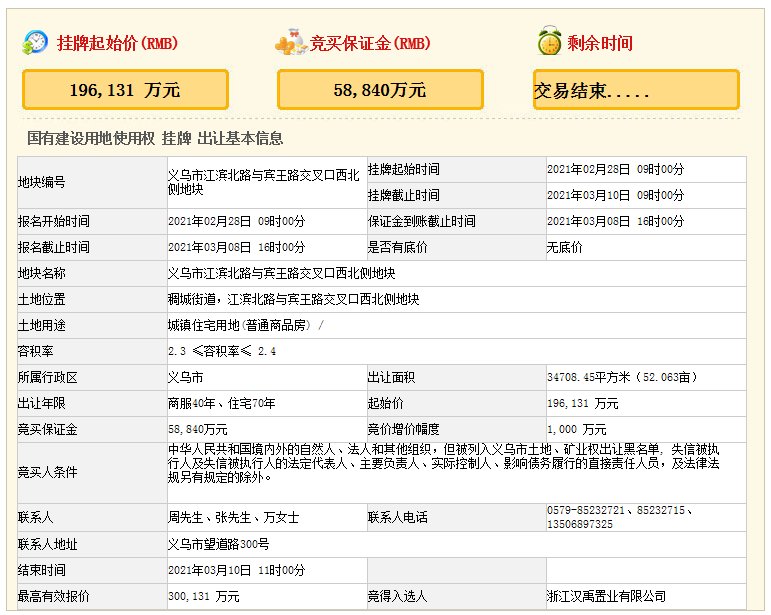Click the 国有建设用地使用权 挂牌 出让基本信息 title
Image resolution: width=771 pixels, height=615 pixels.
(x=155, y=138)
